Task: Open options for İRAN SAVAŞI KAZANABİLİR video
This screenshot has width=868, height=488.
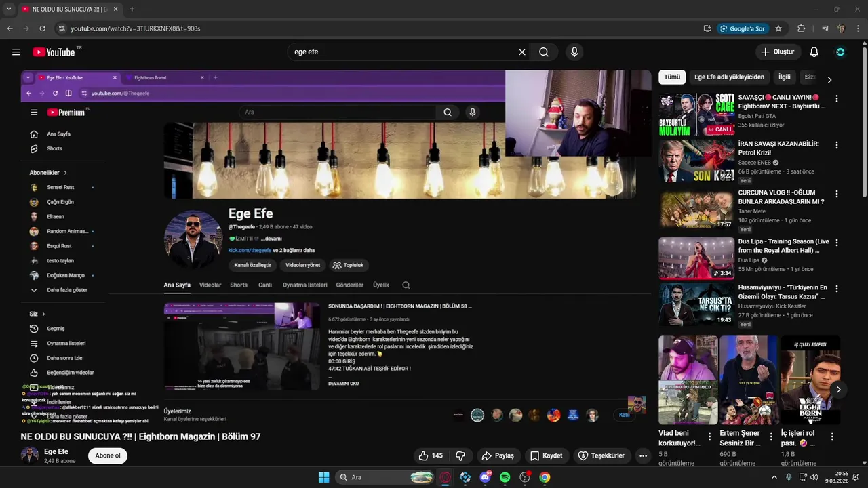Action: [x=836, y=145]
